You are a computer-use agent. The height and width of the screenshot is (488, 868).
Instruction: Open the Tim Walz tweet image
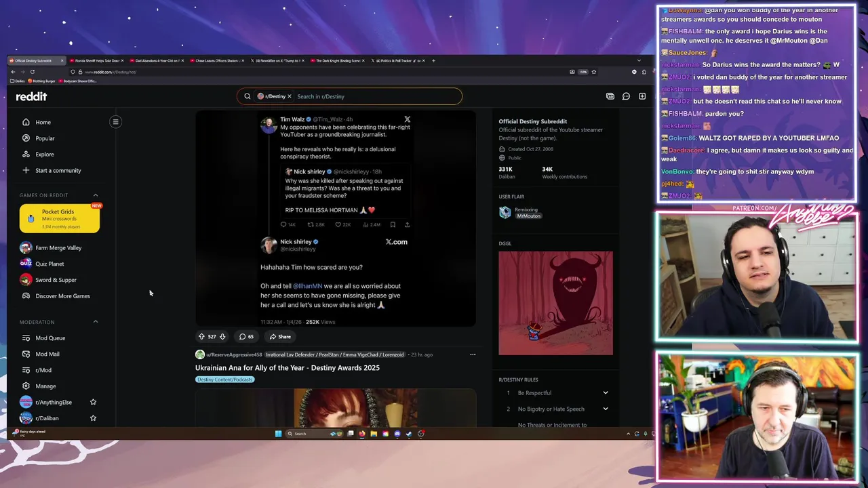336,218
